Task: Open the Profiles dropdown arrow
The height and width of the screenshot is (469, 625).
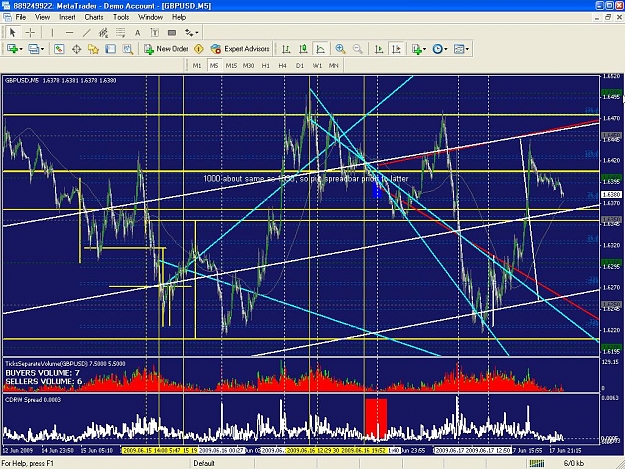Action: tap(42, 49)
